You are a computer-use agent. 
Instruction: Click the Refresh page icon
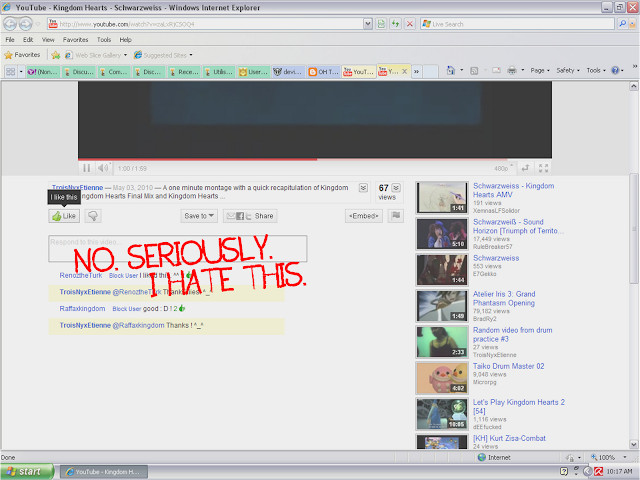click(x=395, y=24)
